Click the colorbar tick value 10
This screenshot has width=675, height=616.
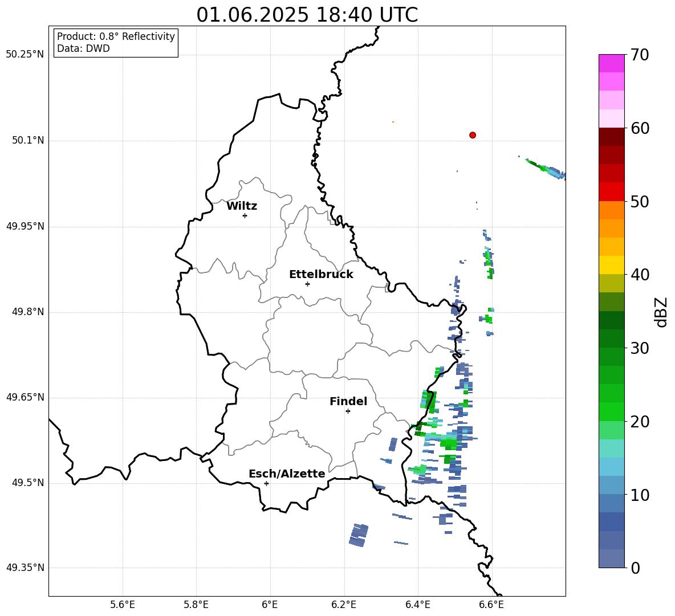point(640,495)
